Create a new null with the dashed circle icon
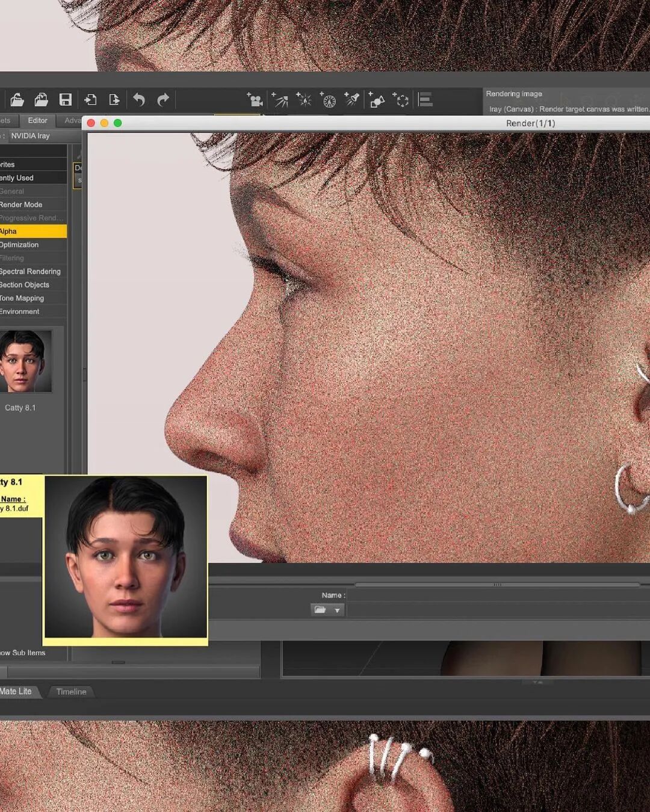 click(x=401, y=100)
